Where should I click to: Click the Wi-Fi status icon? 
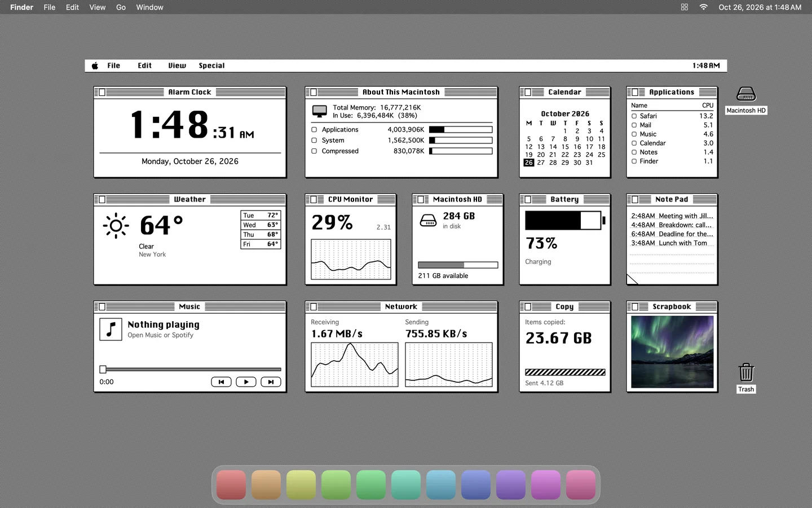[x=704, y=7]
